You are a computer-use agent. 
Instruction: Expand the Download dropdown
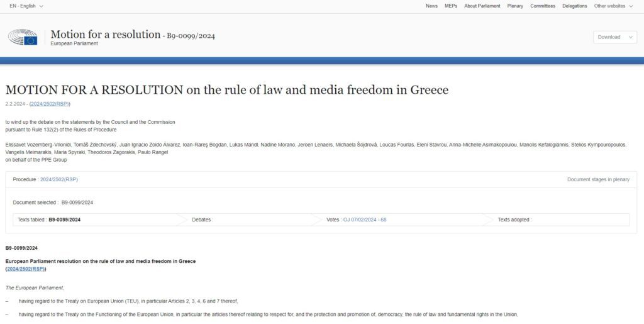pyautogui.click(x=615, y=37)
